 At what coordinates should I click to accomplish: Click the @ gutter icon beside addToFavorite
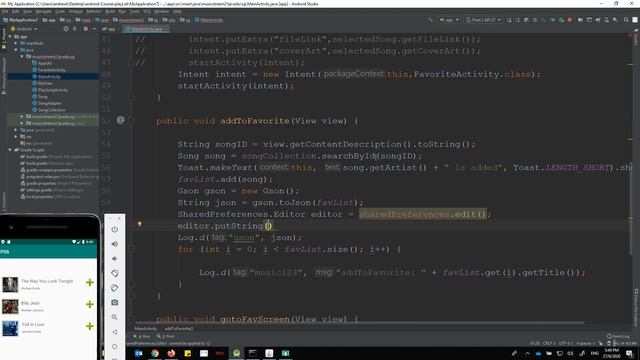[x=120, y=120]
